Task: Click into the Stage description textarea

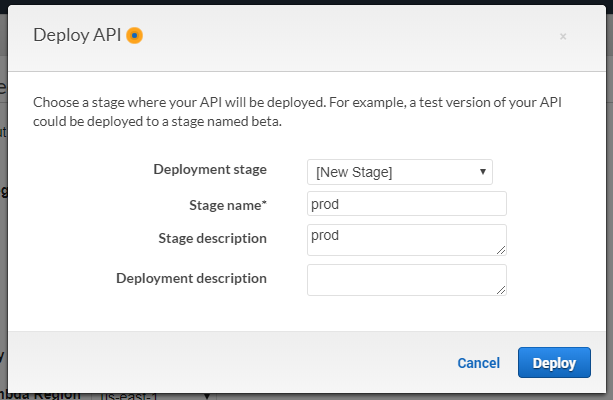Action: click(x=406, y=239)
